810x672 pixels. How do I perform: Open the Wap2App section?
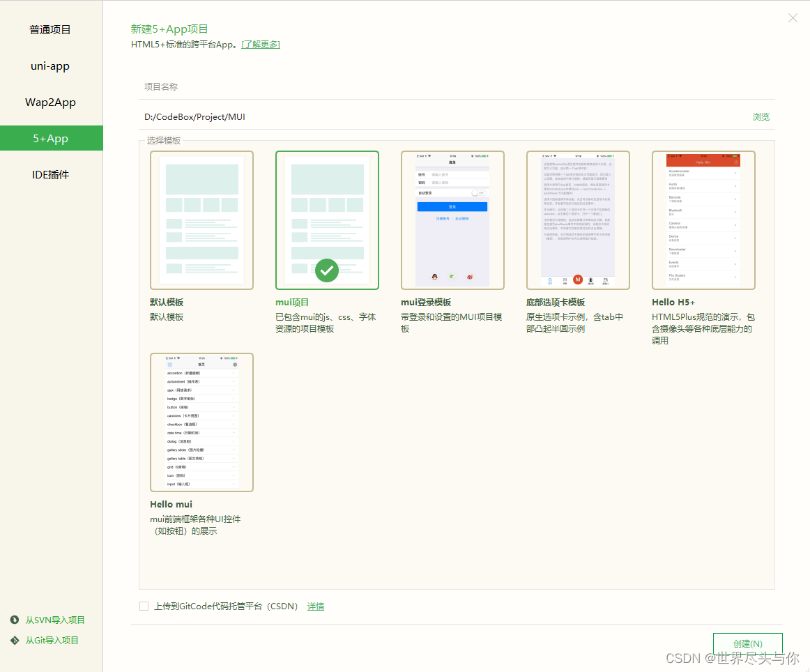49,102
